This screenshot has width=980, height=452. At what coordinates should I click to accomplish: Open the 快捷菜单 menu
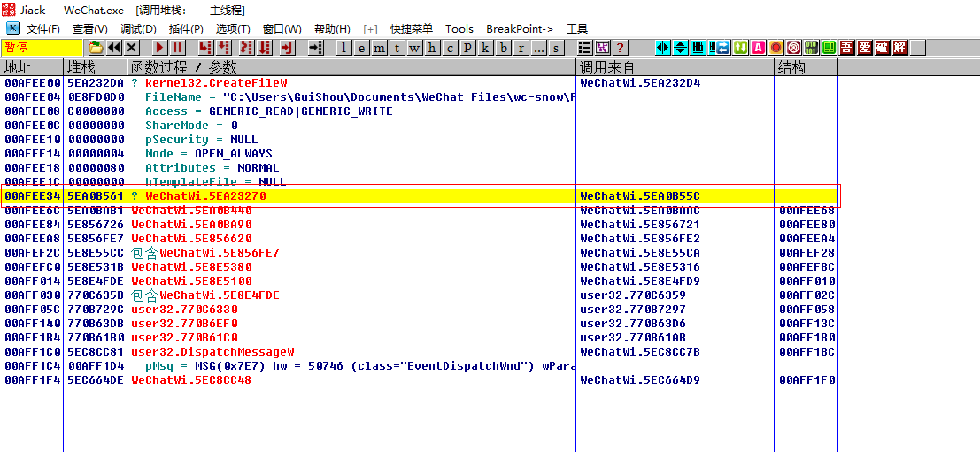point(412,28)
